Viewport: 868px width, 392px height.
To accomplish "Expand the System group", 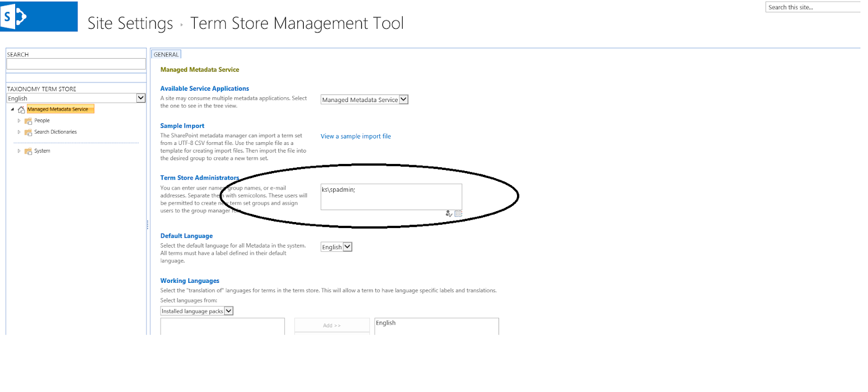I will coord(19,151).
